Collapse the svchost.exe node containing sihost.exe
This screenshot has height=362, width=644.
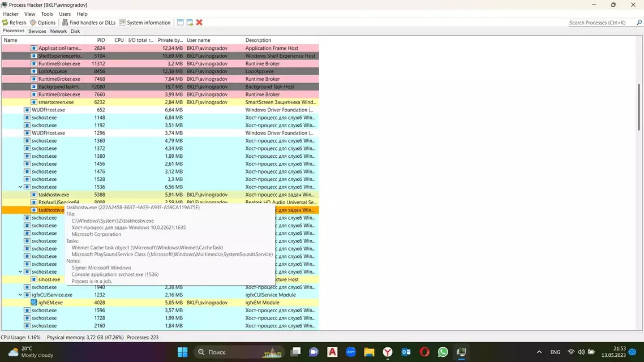tap(20, 271)
